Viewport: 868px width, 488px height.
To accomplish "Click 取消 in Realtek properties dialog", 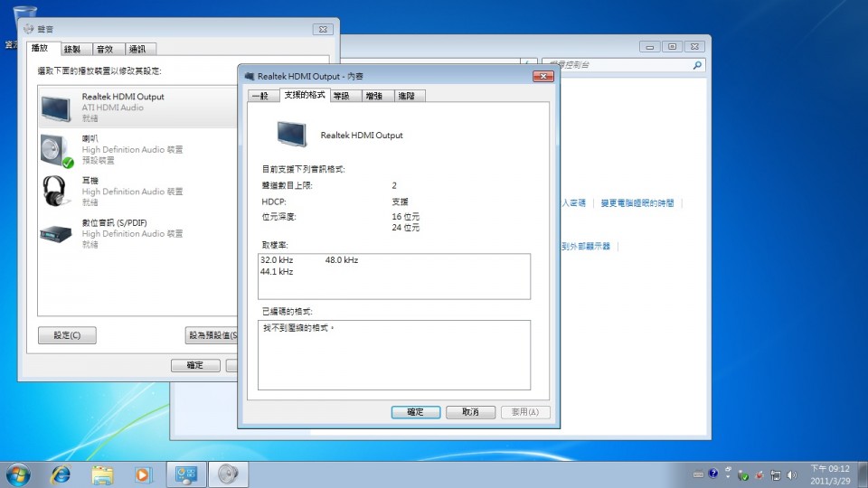I will click(470, 412).
